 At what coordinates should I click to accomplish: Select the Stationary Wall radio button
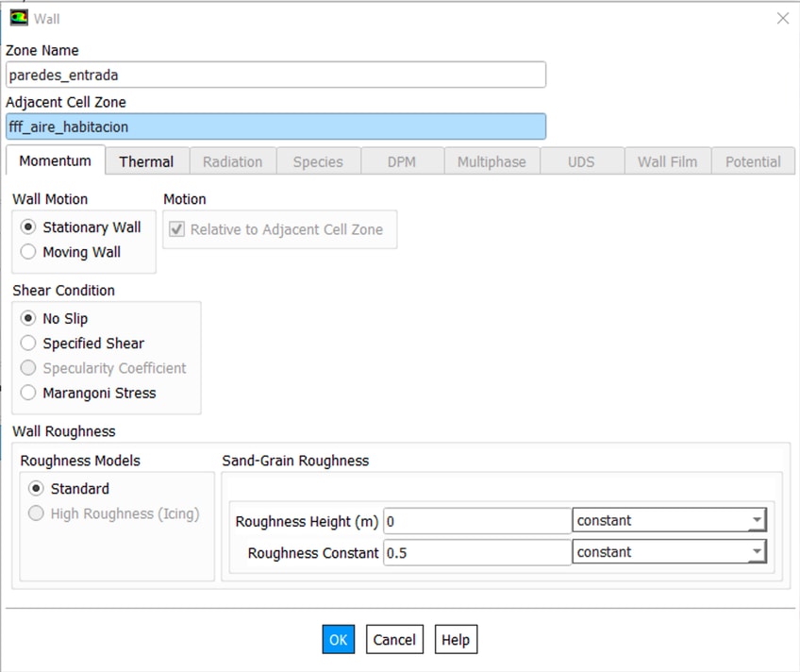(x=28, y=227)
